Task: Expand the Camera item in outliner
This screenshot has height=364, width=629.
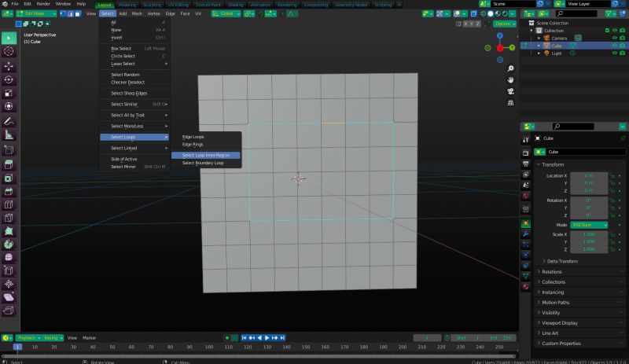Action: 539,38
